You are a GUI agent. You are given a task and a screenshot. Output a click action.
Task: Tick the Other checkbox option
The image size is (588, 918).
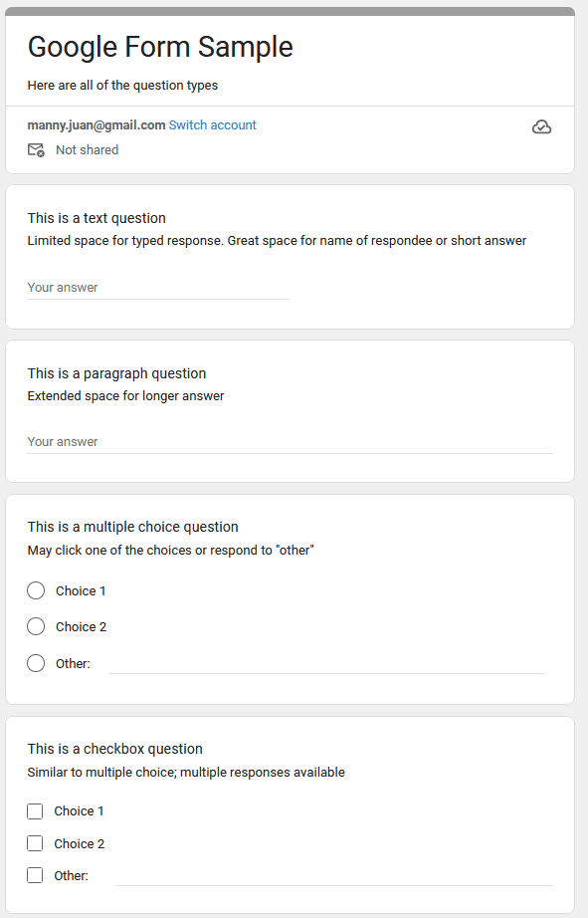(35, 875)
